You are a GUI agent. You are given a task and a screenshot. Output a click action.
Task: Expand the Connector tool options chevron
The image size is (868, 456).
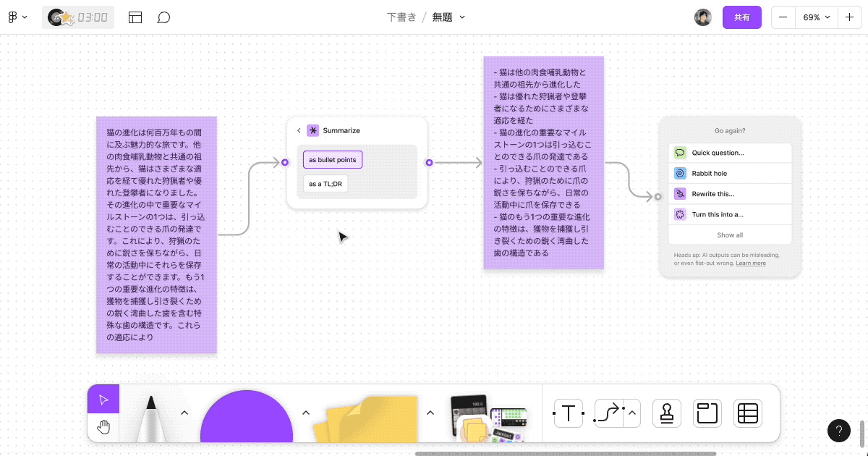[631, 413]
